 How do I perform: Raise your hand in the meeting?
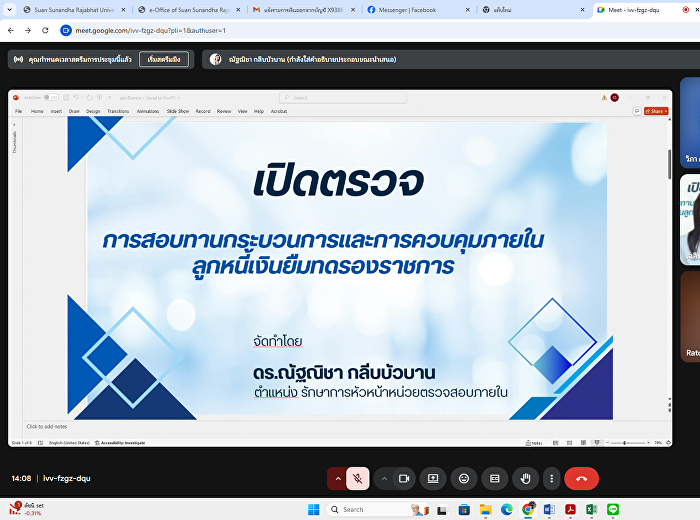click(525, 478)
